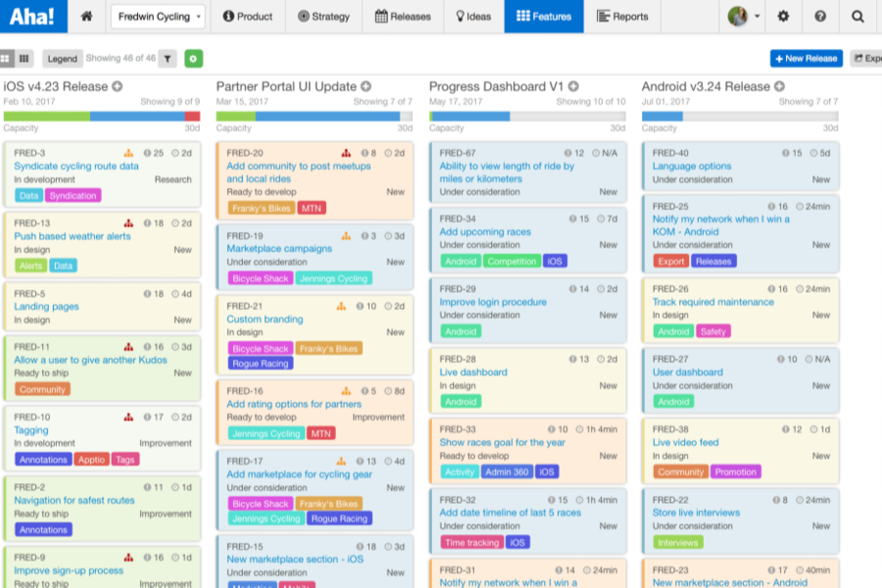
Task: Expand the user avatar menu
Action: tap(744, 17)
